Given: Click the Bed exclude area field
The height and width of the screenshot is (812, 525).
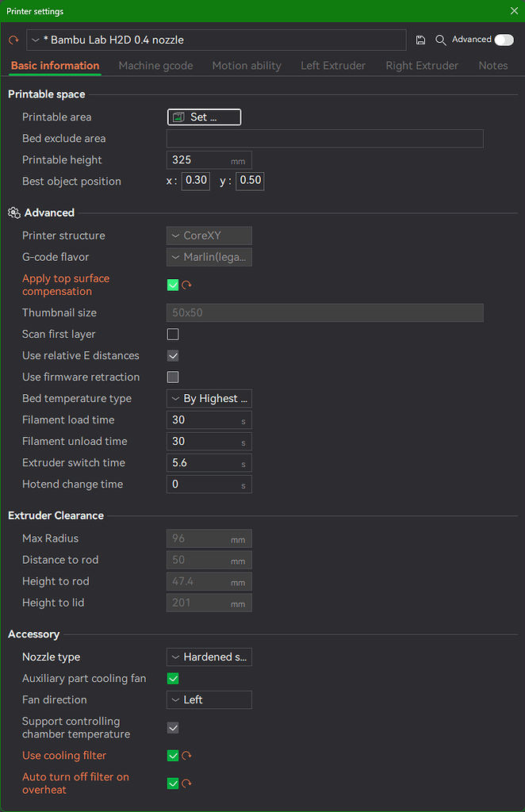Looking at the screenshot, I should click(x=325, y=139).
